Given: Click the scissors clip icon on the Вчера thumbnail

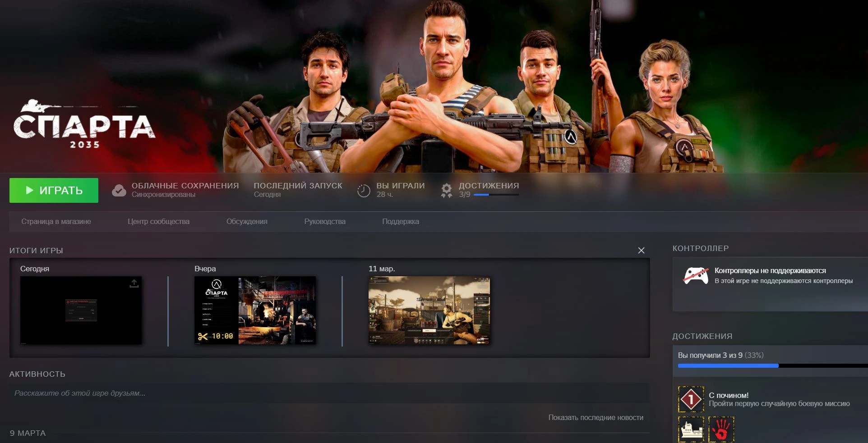Looking at the screenshot, I should [203, 336].
